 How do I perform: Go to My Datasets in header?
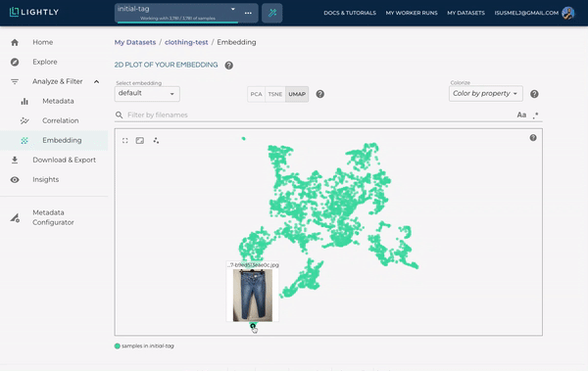point(465,13)
